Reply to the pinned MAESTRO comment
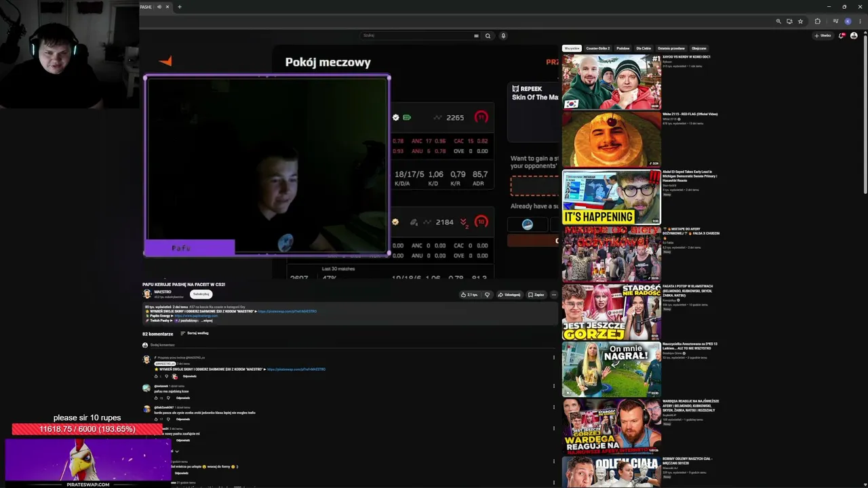The image size is (868, 488). pos(189,376)
